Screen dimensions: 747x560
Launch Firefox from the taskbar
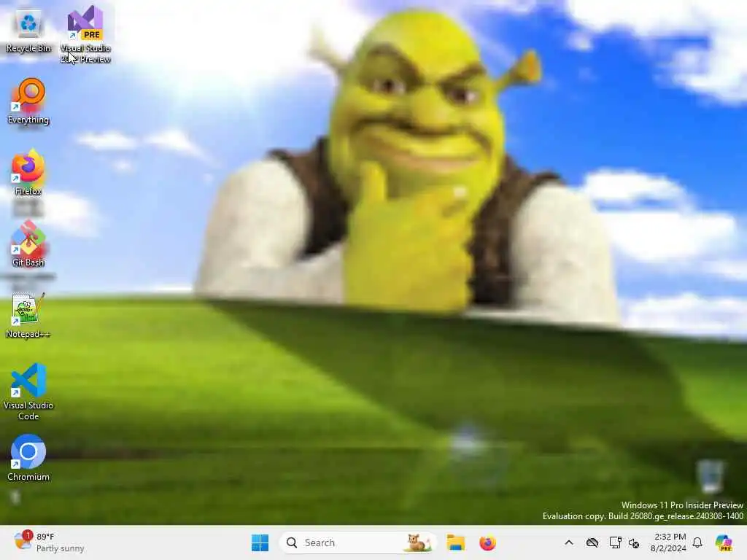coord(487,542)
